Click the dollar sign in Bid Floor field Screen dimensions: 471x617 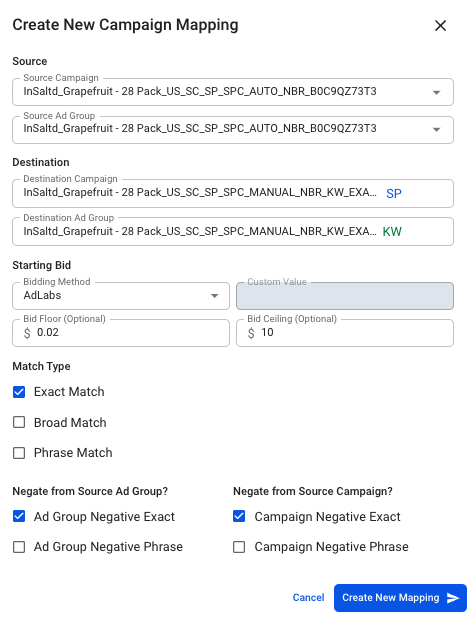pyautogui.click(x=27, y=333)
